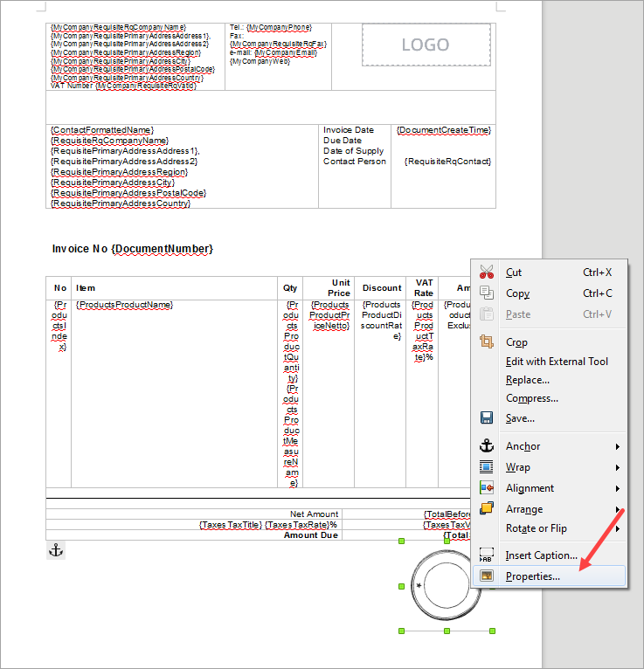Choose Replace... from the context menu
The width and height of the screenshot is (644, 669).
coord(550,380)
